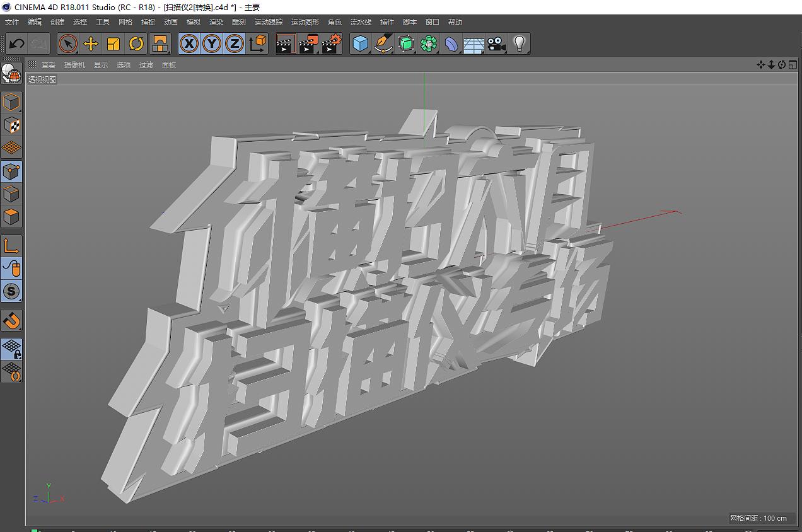Image resolution: width=802 pixels, height=532 pixels.
Task: Select the Move tool
Action: click(91, 43)
